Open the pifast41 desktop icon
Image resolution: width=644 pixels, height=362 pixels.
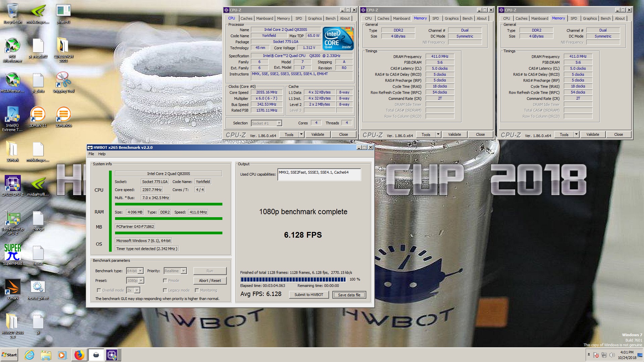tap(63, 13)
